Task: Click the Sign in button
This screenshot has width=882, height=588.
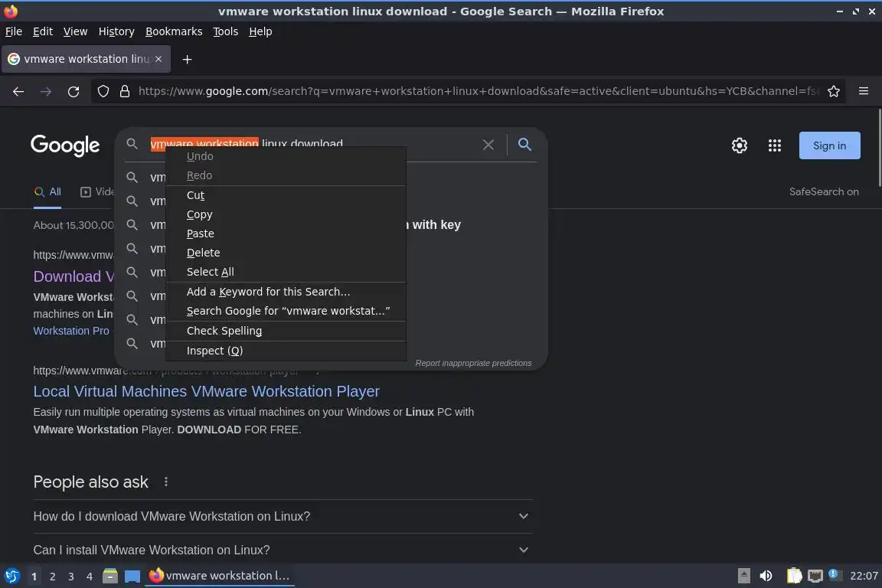Action: pyautogui.click(x=830, y=145)
